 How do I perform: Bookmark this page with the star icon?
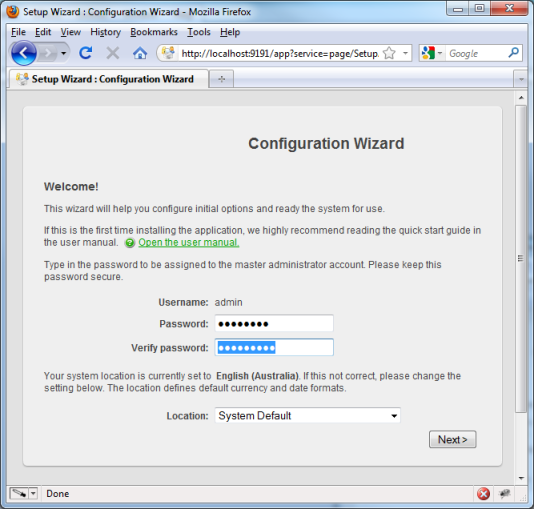389,53
